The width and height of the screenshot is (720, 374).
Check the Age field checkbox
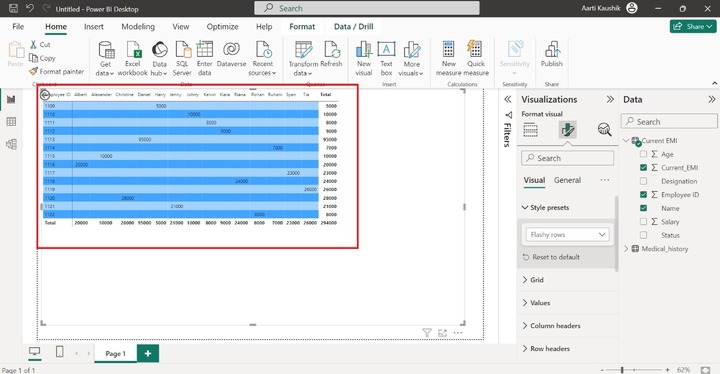click(x=643, y=154)
